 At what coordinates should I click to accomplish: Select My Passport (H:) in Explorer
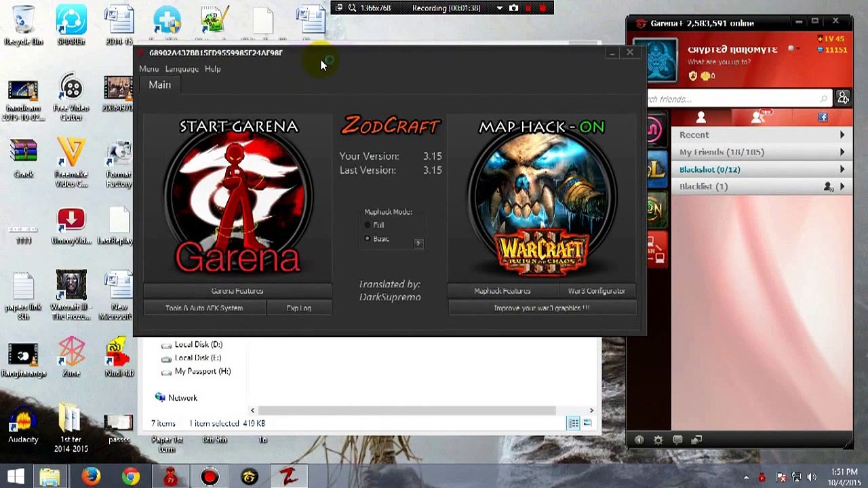(x=196, y=371)
